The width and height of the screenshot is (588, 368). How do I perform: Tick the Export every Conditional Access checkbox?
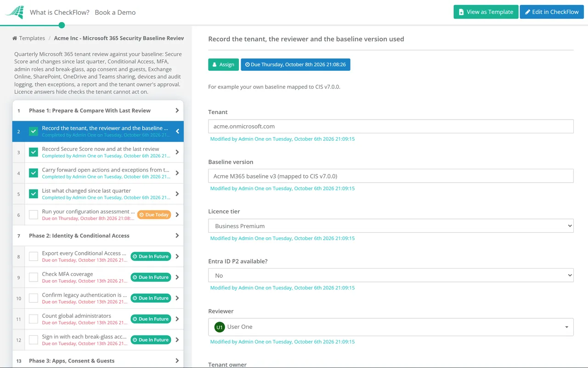[x=34, y=256]
